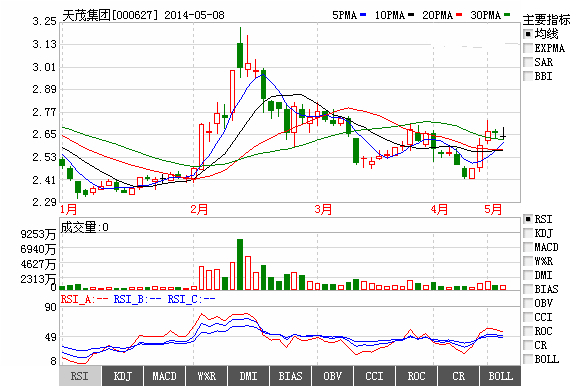Viewport: 588px width, 390px height.
Task: Open the ROC tab
Action: click(x=417, y=376)
